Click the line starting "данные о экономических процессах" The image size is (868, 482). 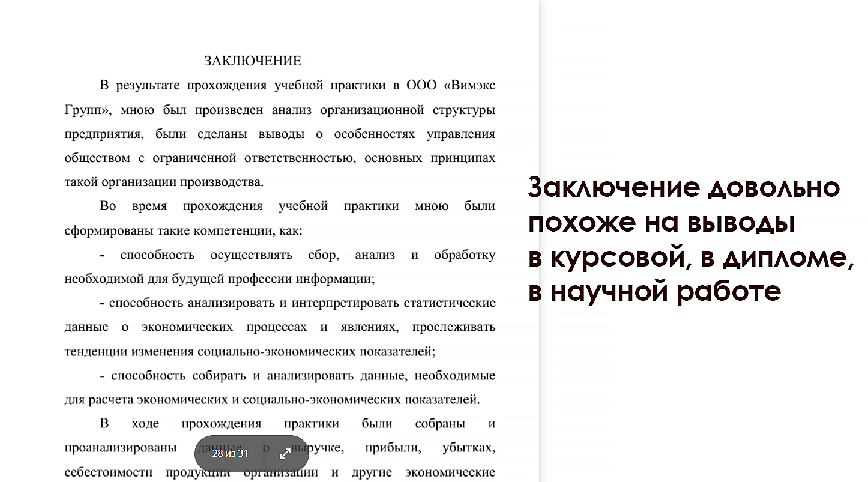[280, 327]
